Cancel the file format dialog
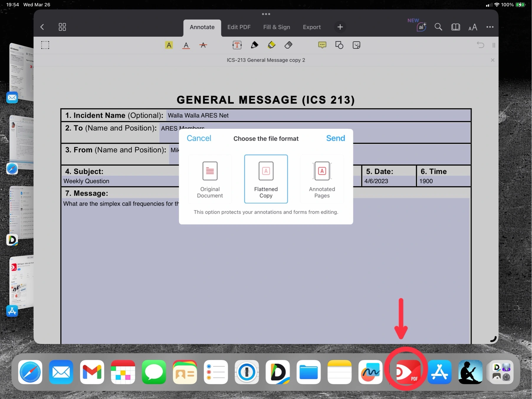 [199, 138]
